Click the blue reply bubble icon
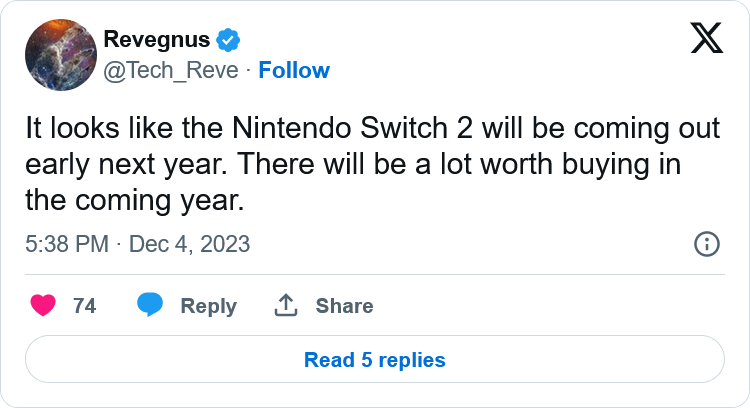The image size is (750, 408). [150, 305]
